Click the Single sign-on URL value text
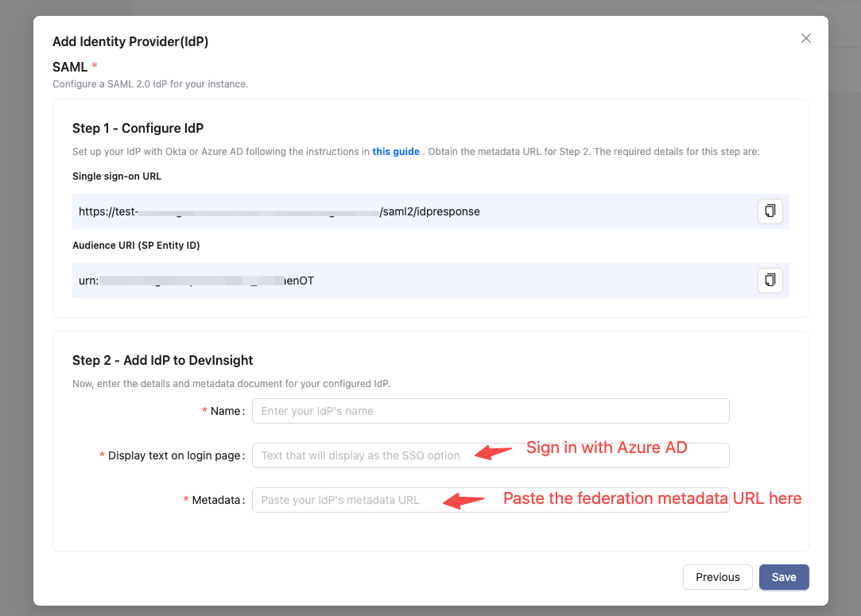Image resolution: width=861 pixels, height=616 pixels. (279, 211)
